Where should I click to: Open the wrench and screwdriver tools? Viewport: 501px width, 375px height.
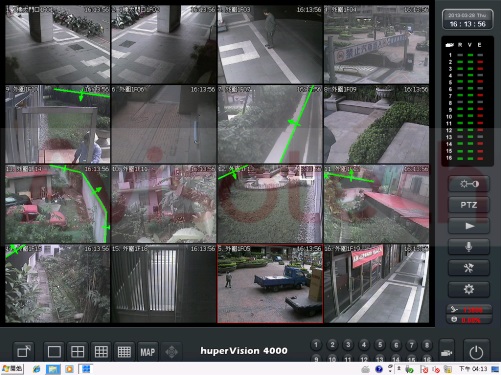(469, 268)
